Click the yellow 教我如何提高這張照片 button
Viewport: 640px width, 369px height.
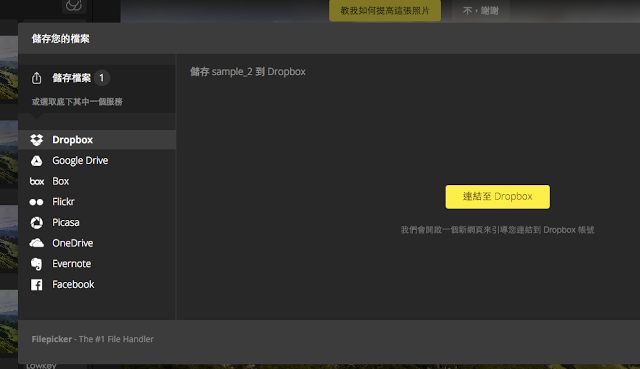385,11
